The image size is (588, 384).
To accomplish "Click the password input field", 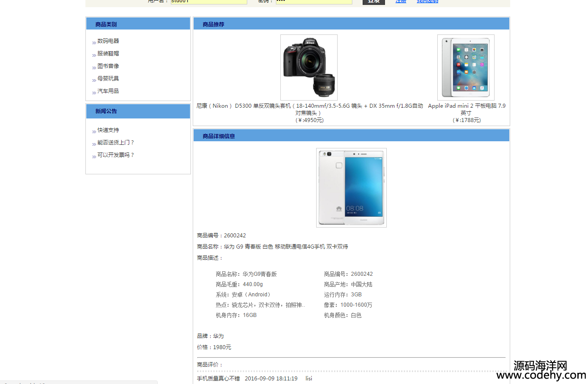I will 314,2.
